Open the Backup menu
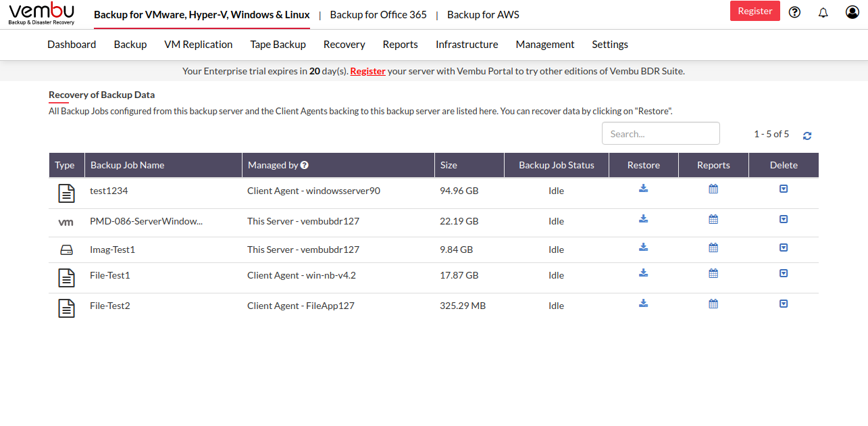The width and height of the screenshot is (868, 426). pyautogui.click(x=130, y=44)
